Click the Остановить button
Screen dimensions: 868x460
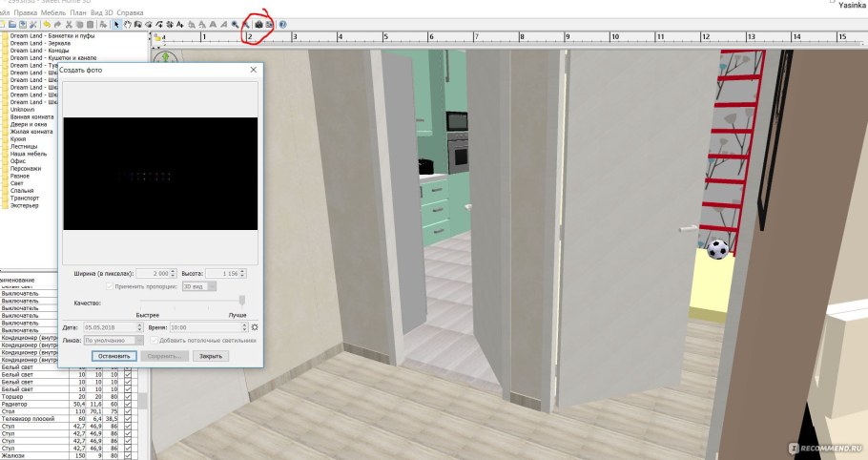pyautogui.click(x=114, y=356)
